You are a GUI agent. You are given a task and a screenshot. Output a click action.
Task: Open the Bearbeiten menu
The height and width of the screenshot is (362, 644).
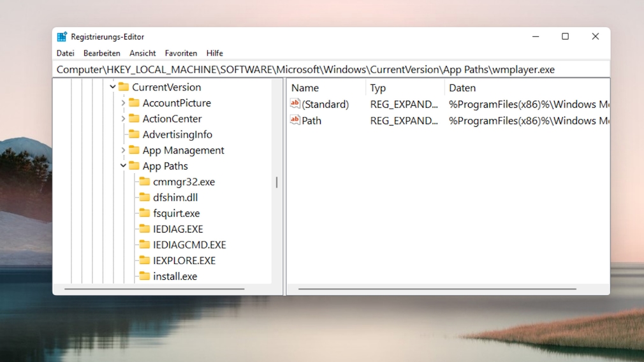coord(101,53)
